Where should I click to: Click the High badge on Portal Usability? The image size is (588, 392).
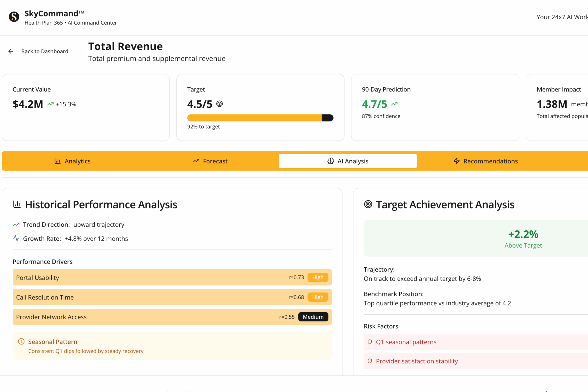click(318, 277)
